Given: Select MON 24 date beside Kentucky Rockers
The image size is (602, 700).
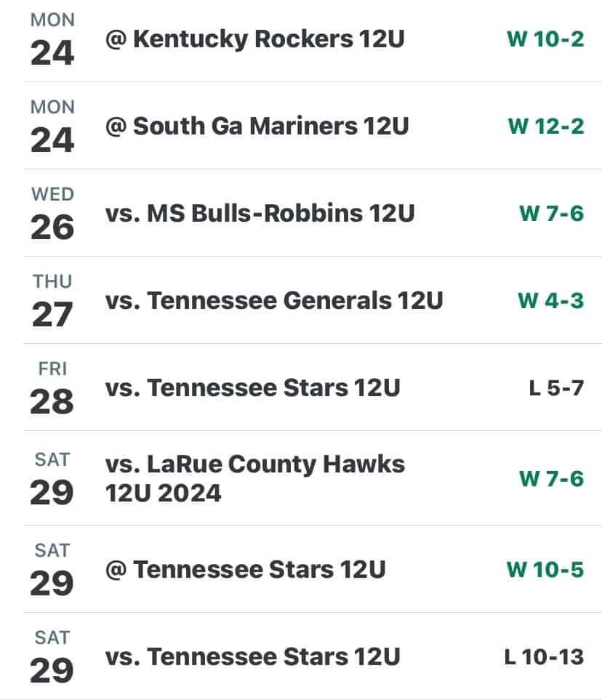Looking at the screenshot, I should [x=52, y=39].
